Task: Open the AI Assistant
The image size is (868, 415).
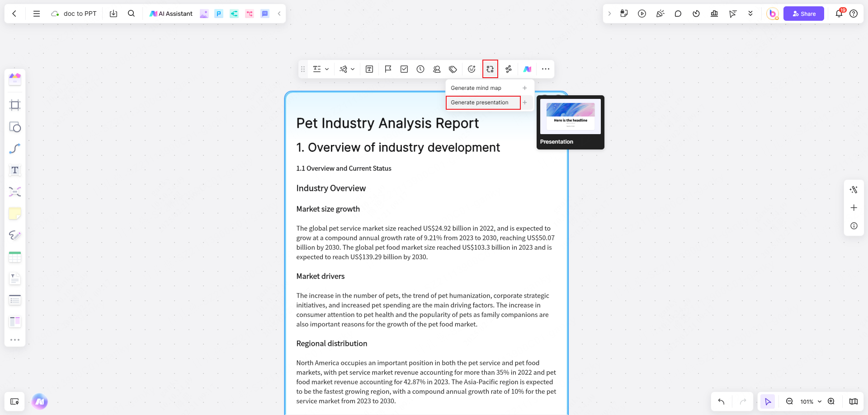Action: click(x=171, y=14)
